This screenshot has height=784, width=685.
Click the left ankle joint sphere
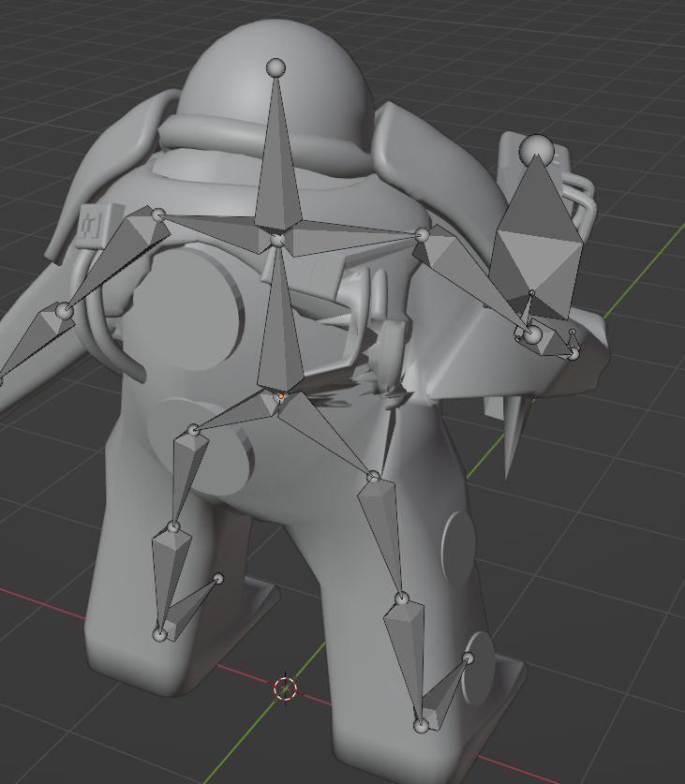click(159, 635)
